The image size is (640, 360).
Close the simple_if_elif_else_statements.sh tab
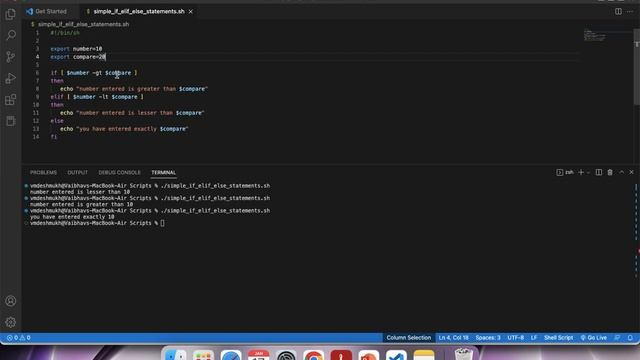[x=191, y=11]
